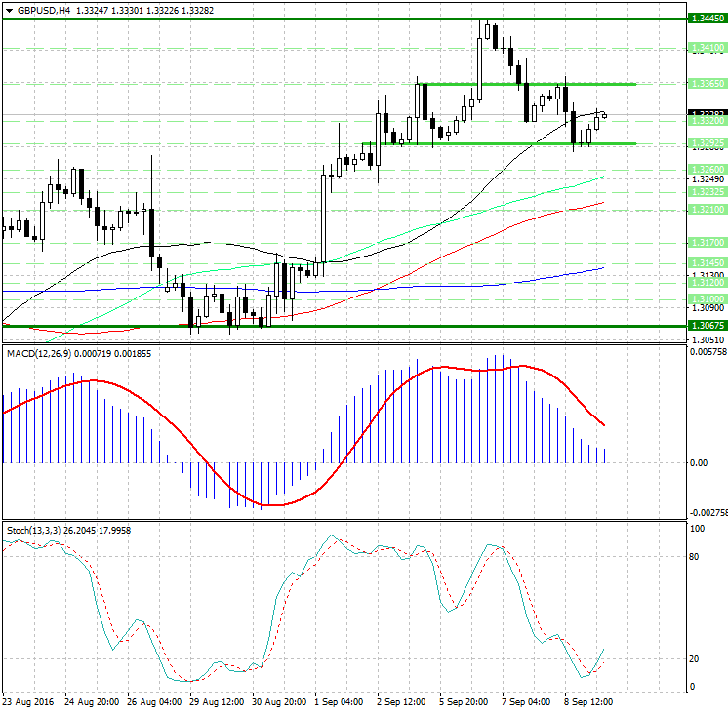
Task: Click the 1 Sep 04:00 time label
Action: coord(340,702)
